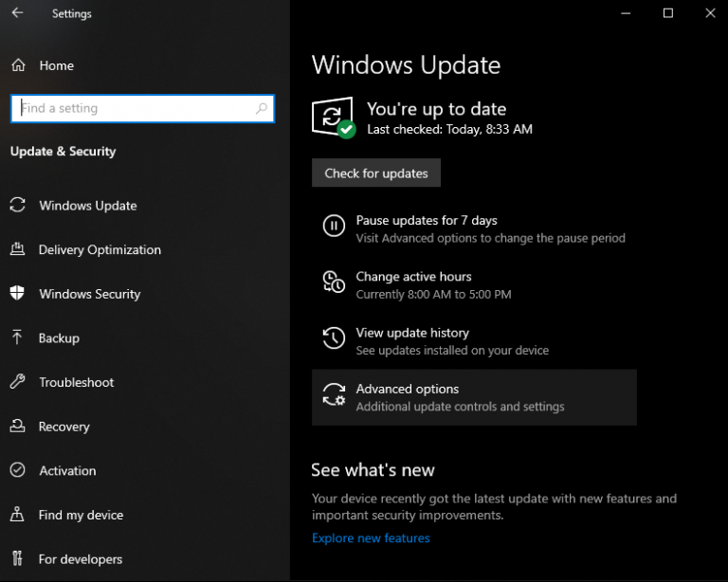The height and width of the screenshot is (582, 728).
Task: Click the Troubleshoot wrench icon
Action: [18, 381]
